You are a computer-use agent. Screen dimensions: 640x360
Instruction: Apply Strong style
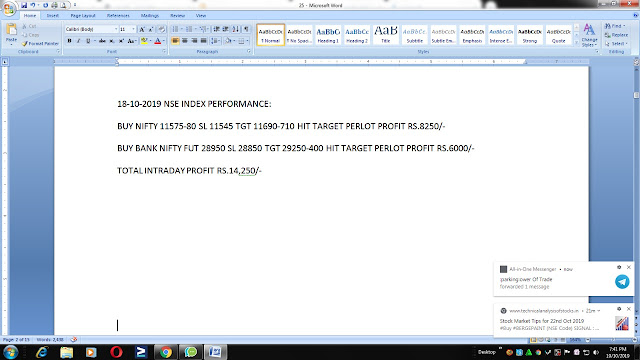(x=530, y=35)
